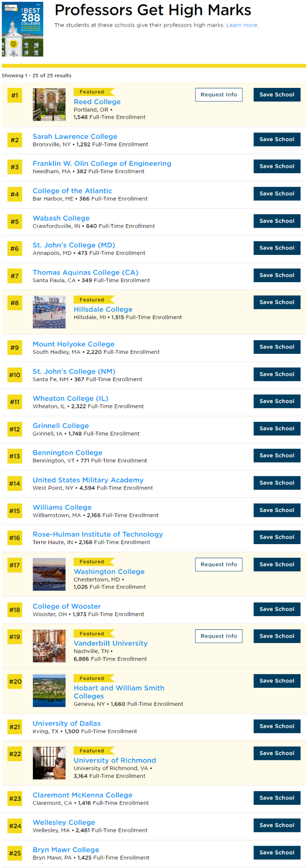Open Franklin W. Olin College of Engineering

[x=102, y=163]
